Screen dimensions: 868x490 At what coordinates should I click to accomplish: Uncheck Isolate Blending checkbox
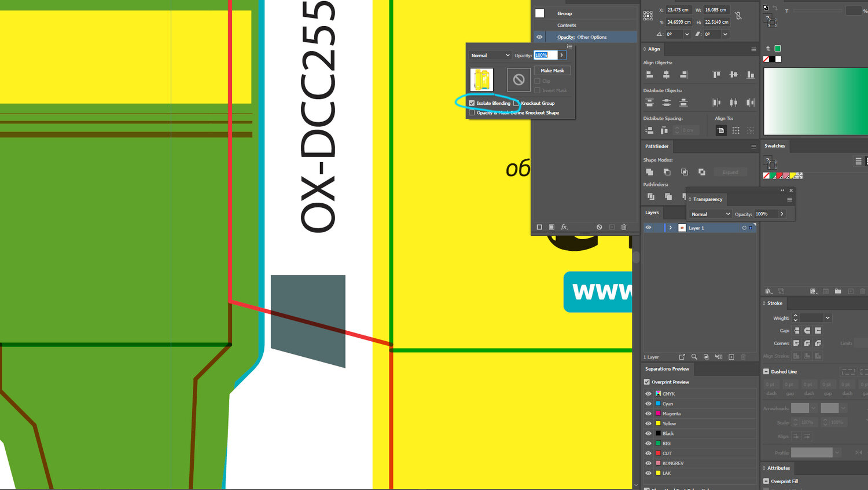point(472,103)
